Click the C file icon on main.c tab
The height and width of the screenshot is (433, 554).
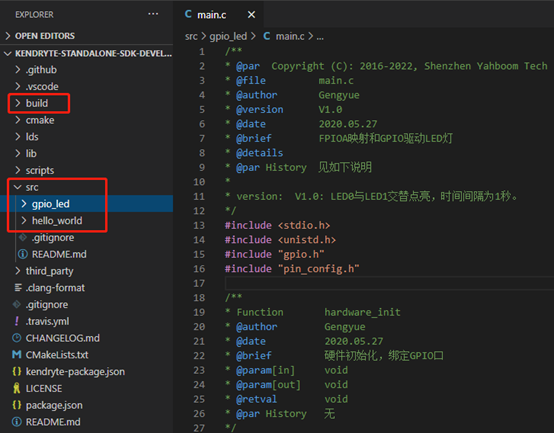188,14
